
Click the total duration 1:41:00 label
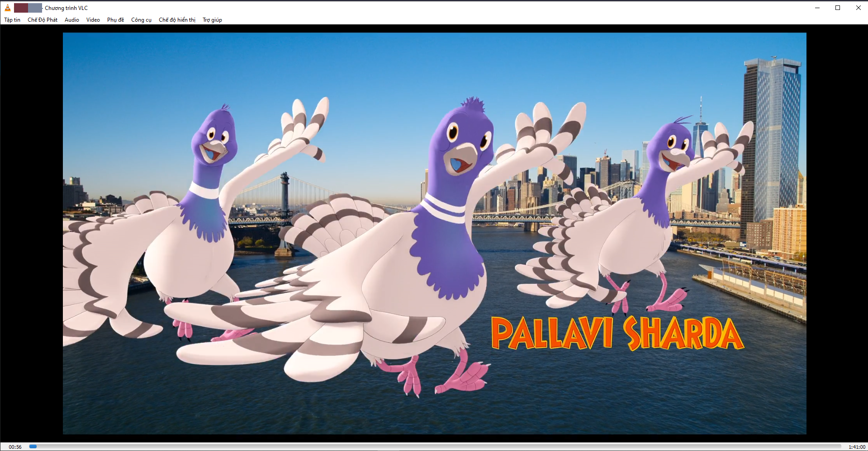[x=857, y=447]
